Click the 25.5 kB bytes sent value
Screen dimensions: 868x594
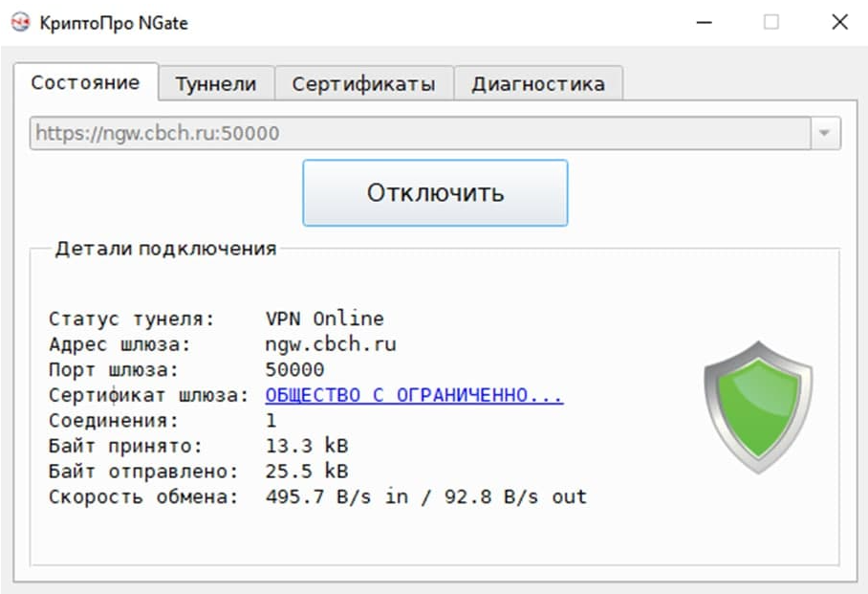pyautogui.click(x=306, y=472)
